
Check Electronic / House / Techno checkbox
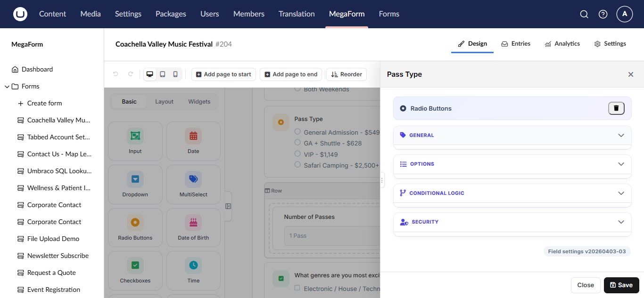tap(297, 288)
